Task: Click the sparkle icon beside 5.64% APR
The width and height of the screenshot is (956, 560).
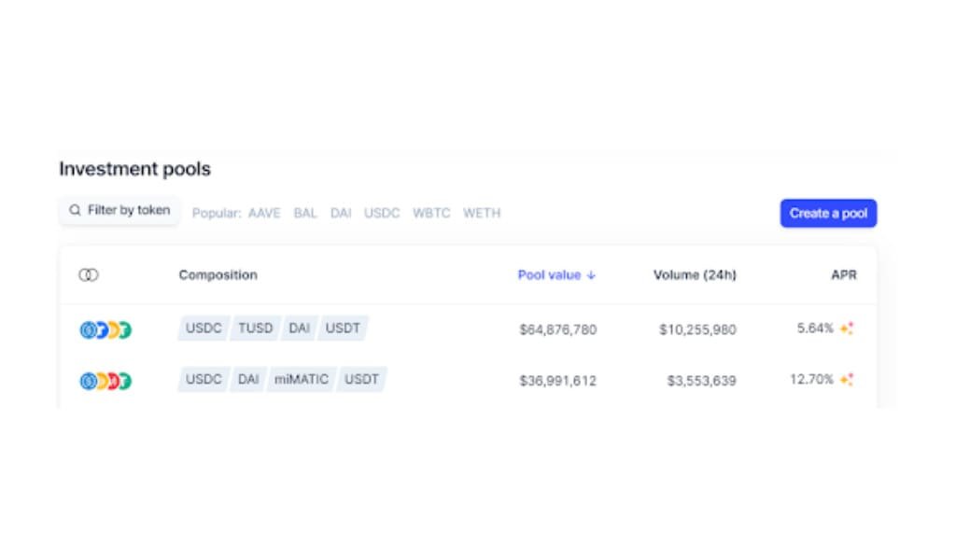Action: click(x=847, y=329)
